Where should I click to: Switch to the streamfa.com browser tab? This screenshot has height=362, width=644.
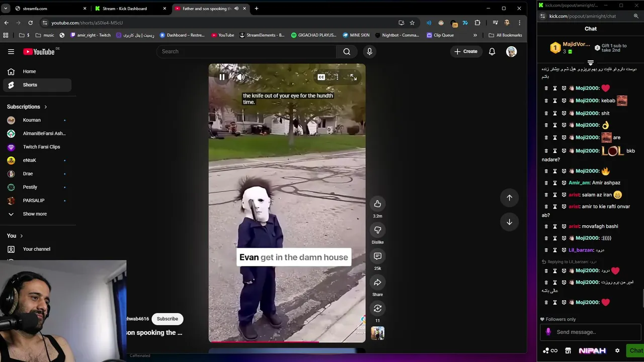pyautogui.click(x=50, y=9)
